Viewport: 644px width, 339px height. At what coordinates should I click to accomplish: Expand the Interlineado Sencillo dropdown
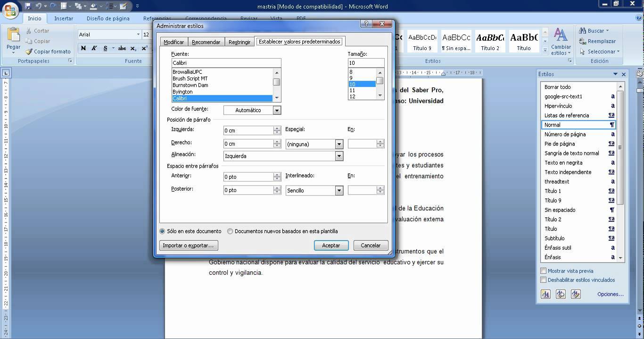coord(339,191)
